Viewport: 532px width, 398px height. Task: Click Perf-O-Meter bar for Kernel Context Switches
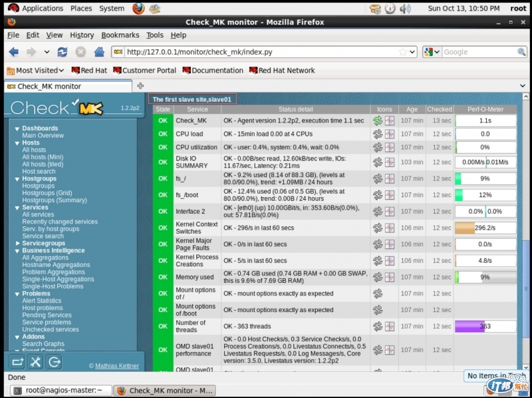[x=485, y=228]
